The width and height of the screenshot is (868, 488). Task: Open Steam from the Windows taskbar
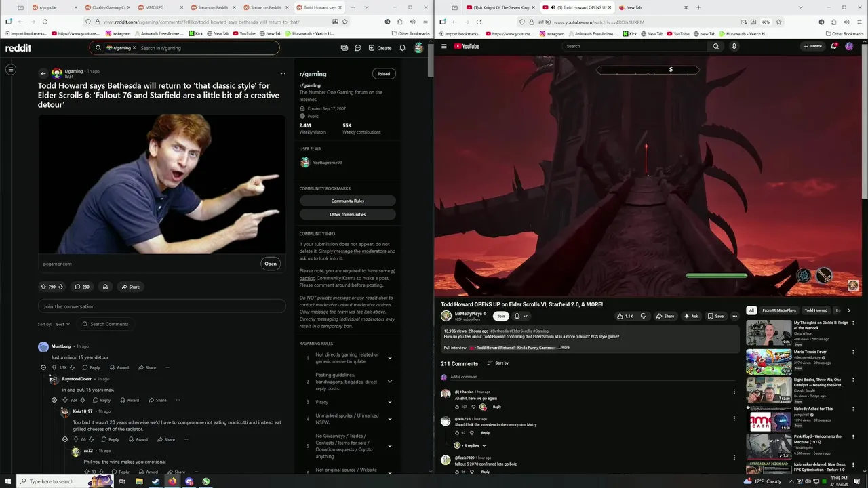[x=155, y=481]
